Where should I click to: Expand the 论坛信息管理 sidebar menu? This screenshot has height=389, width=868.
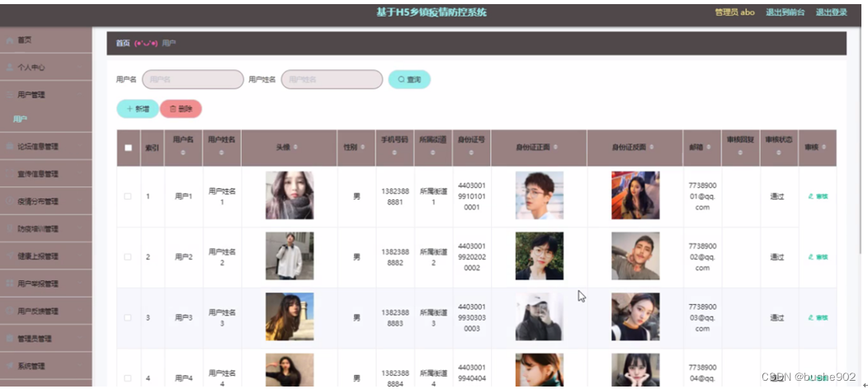point(46,147)
